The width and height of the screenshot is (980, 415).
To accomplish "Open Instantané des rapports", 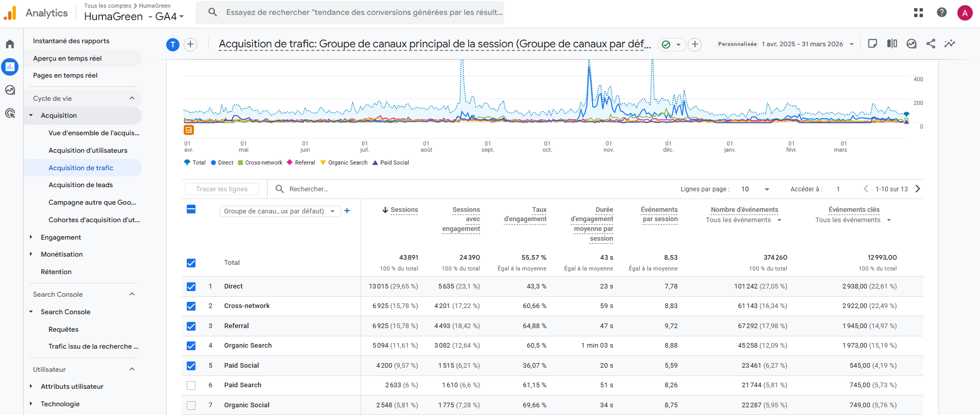I will pyautogui.click(x=71, y=41).
